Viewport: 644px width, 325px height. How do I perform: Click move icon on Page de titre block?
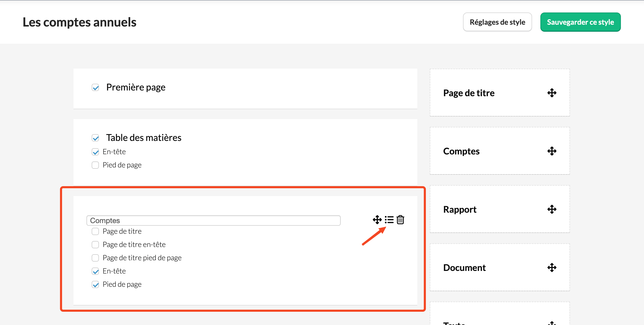point(552,93)
